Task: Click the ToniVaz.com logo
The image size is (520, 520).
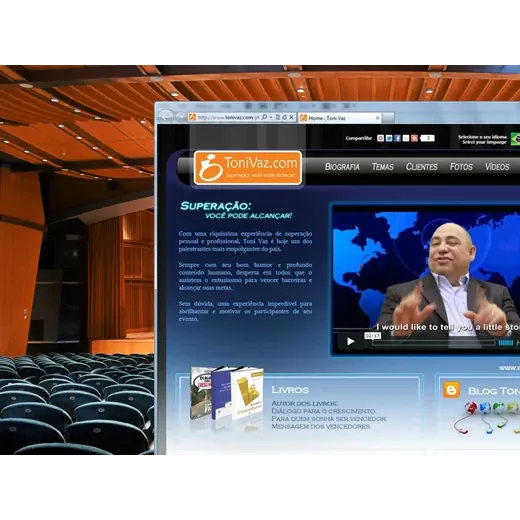Action: point(248,168)
